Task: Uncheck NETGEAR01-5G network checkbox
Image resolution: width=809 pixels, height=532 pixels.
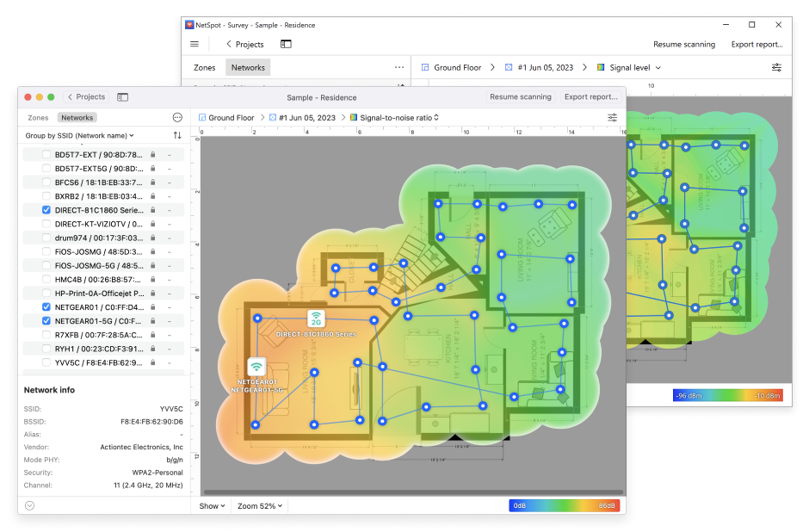Action: tap(46, 321)
